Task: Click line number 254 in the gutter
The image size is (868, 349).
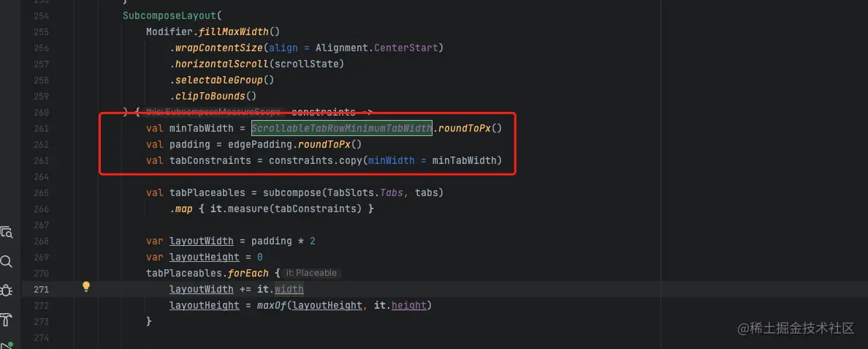Action: pyautogui.click(x=41, y=15)
